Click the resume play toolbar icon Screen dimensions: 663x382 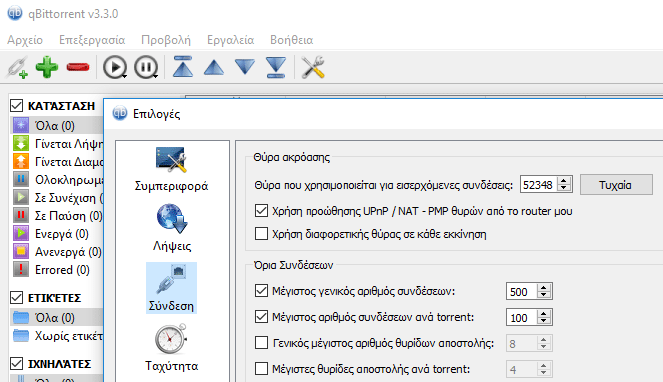click(x=115, y=67)
